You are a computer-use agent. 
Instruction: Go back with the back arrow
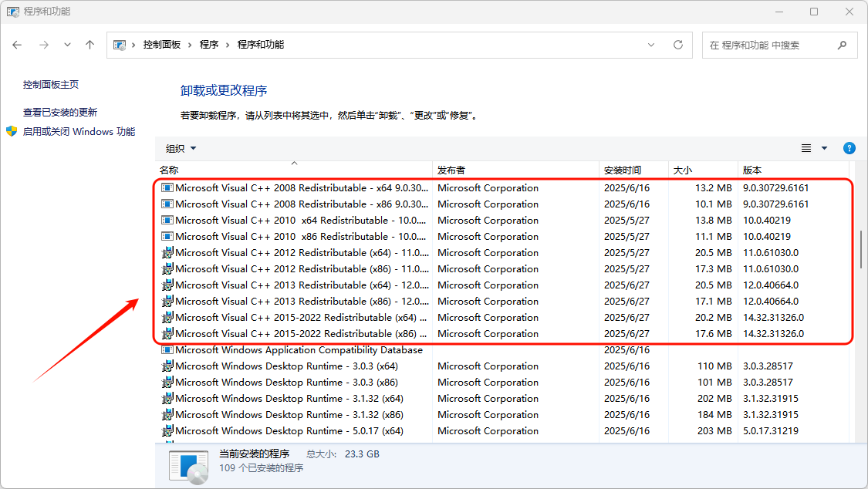pos(17,45)
